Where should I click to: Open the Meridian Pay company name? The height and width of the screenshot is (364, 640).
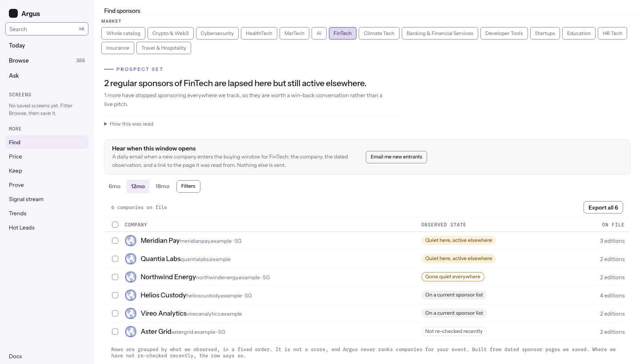pos(160,241)
